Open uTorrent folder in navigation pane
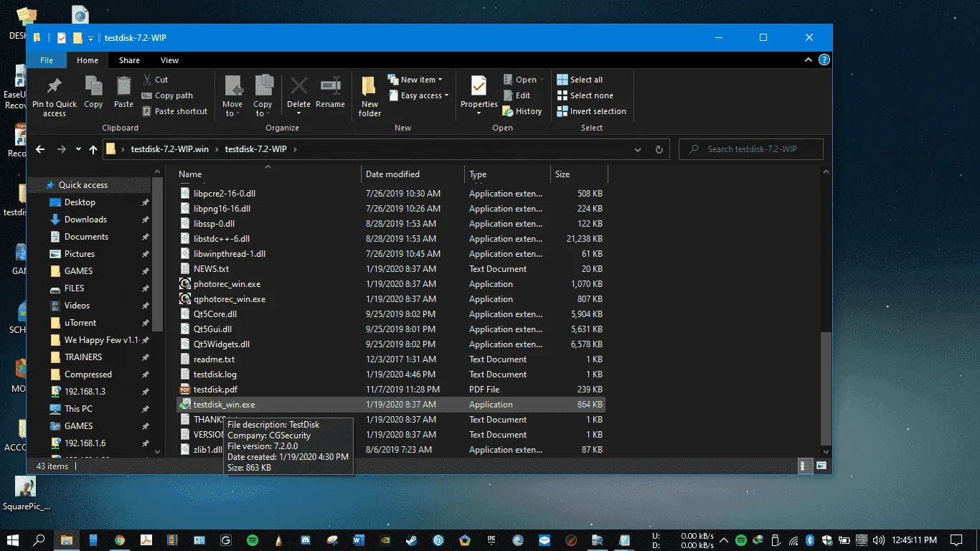The height and width of the screenshot is (551, 980). 80,323
